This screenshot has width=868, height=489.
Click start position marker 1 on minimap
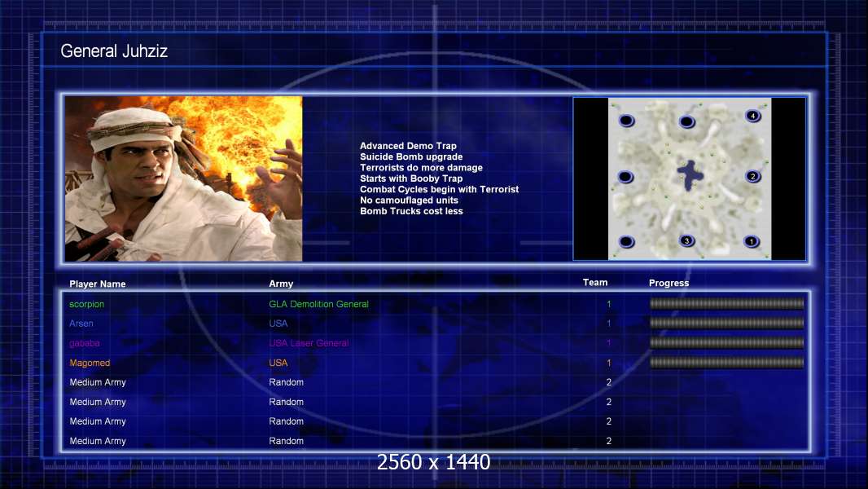(752, 241)
